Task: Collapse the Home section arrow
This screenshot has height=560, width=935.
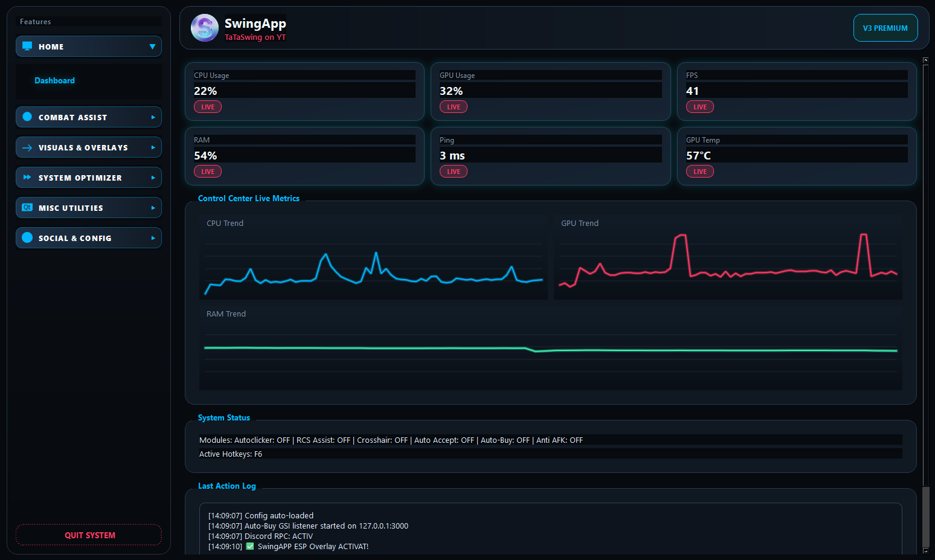Action: click(152, 47)
